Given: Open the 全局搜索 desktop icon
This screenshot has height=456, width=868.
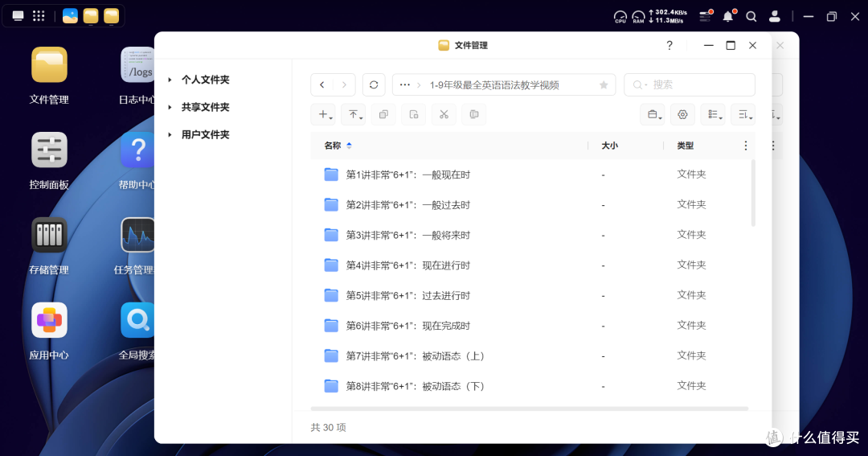Looking at the screenshot, I should [x=137, y=320].
